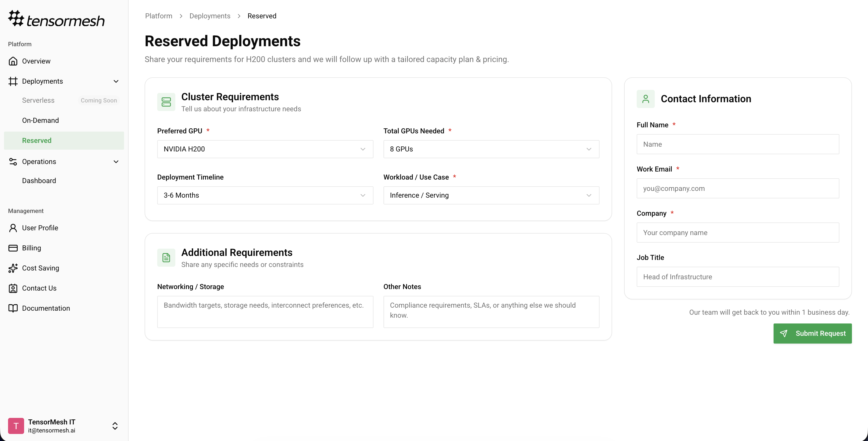Open the Workload / Use Case dropdown

(x=491, y=195)
